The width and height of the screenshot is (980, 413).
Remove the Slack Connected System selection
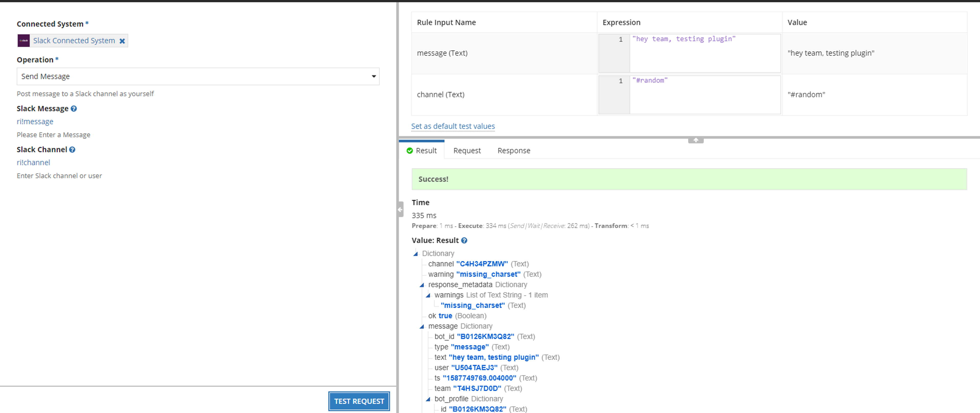(122, 41)
